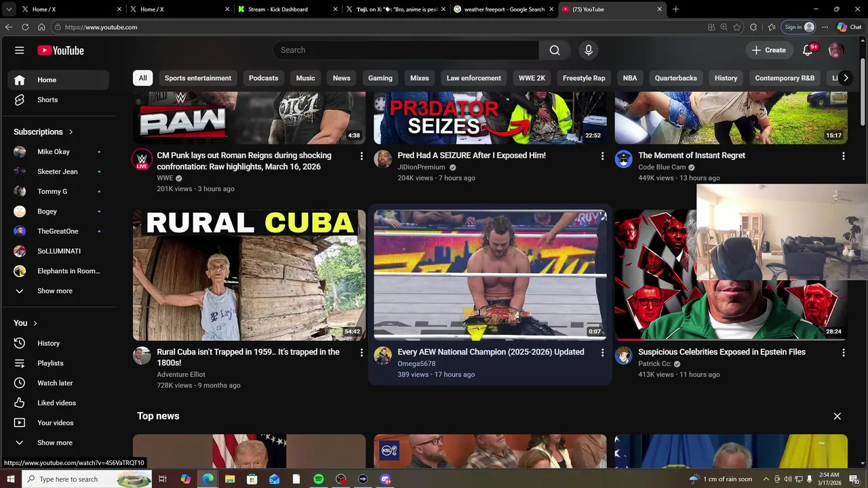Screen dimensions: 868x488
Task: Open new browser tab with plus button
Action: tap(675, 9)
